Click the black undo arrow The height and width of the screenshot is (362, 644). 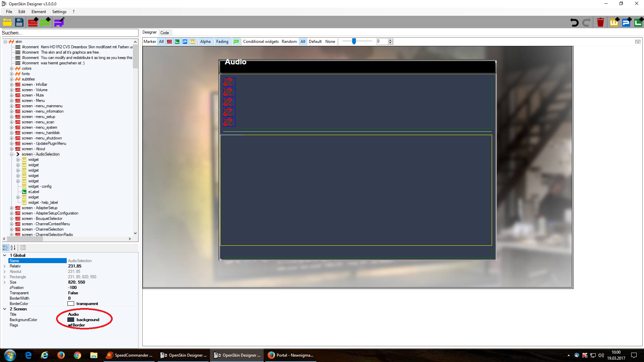(574, 22)
